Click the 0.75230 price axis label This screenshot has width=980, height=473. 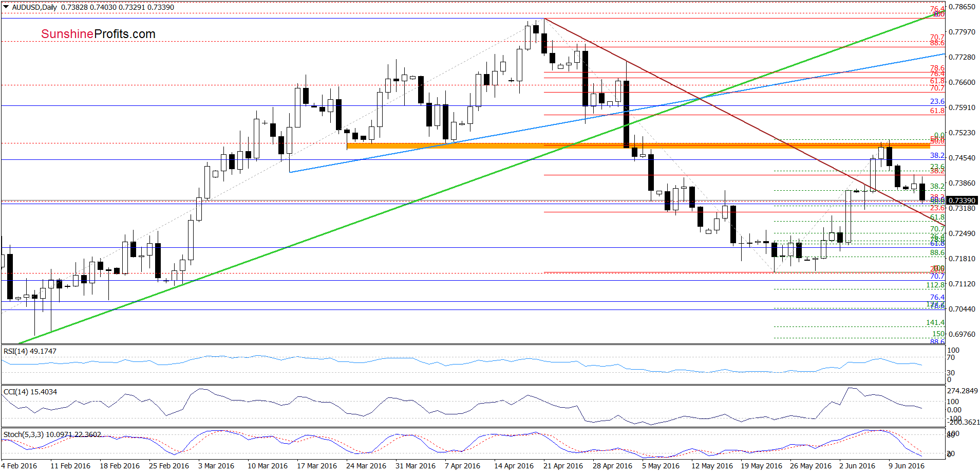pyautogui.click(x=962, y=133)
